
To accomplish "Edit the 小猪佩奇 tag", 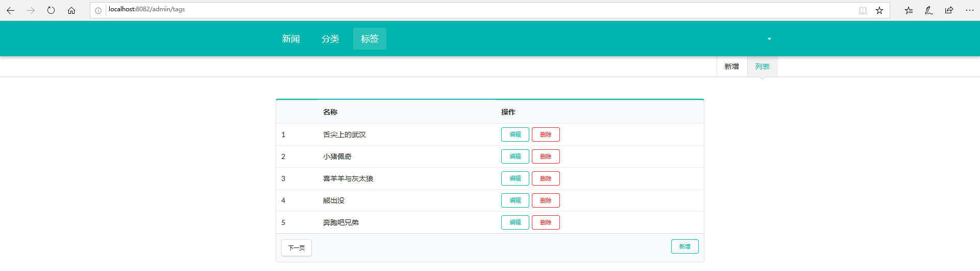I will coord(515,156).
